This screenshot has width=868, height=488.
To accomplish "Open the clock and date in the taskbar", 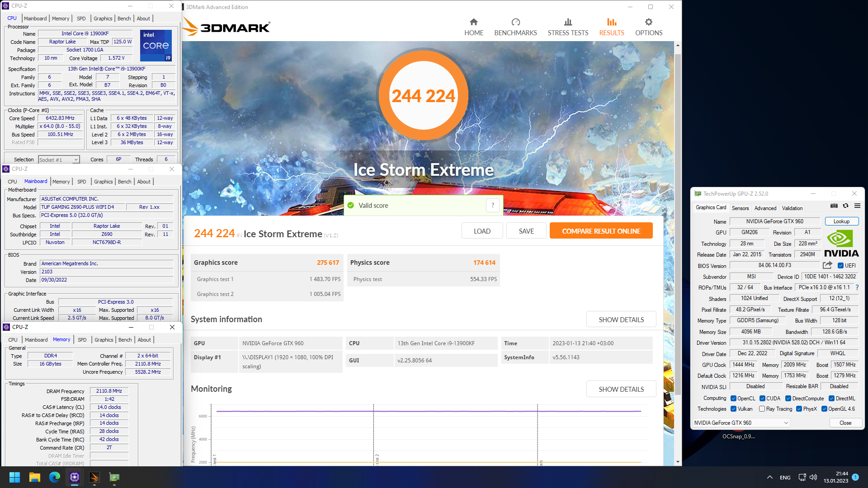I will (835, 477).
